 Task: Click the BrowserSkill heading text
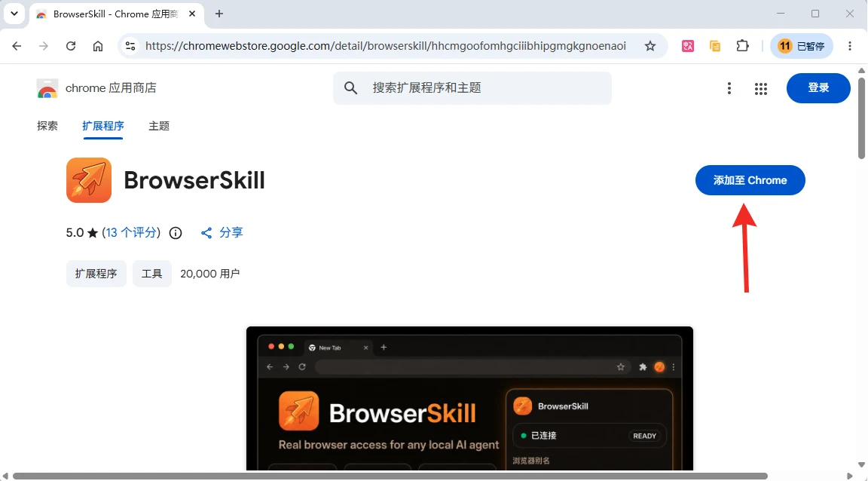tap(194, 180)
